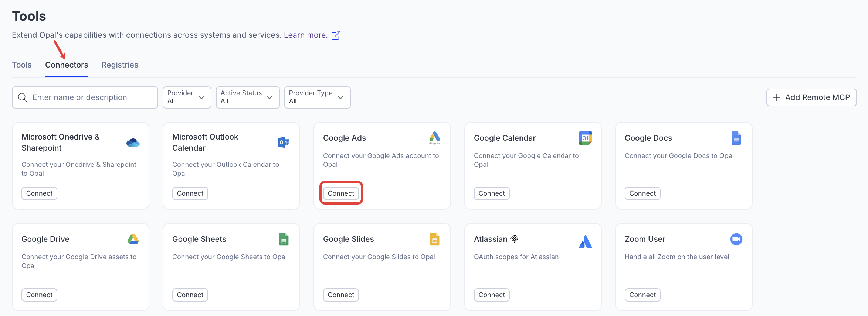This screenshot has height=316, width=868.
Task: Open the Provider filter dropdown
Action: tap(187, 97)
